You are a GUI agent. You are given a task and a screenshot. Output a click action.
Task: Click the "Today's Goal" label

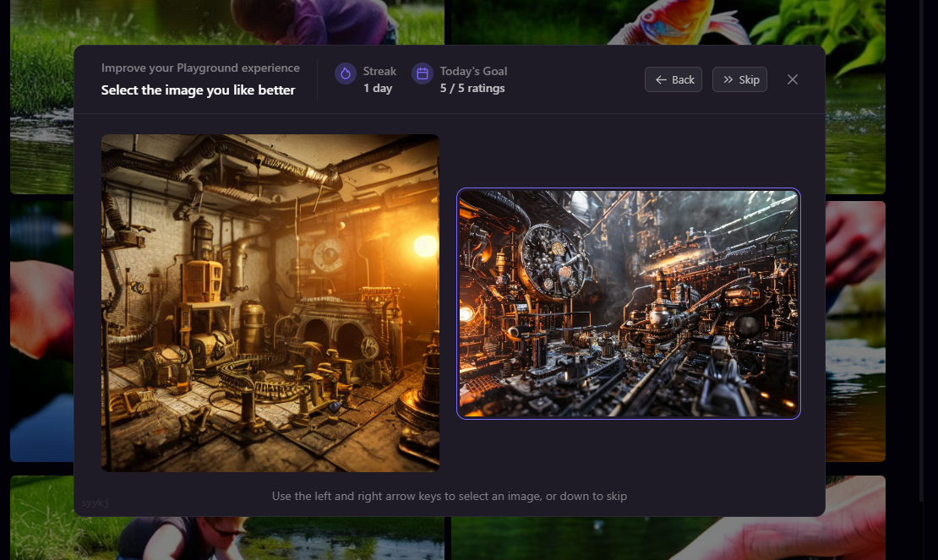click(x=473, y=71)
